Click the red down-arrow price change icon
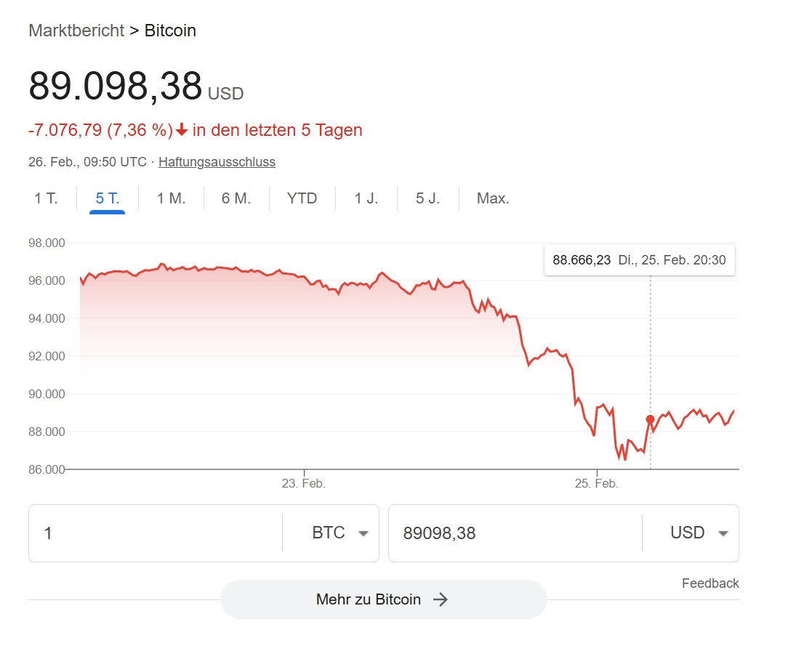This screenshot has width=812, height=659. point(181,129)
